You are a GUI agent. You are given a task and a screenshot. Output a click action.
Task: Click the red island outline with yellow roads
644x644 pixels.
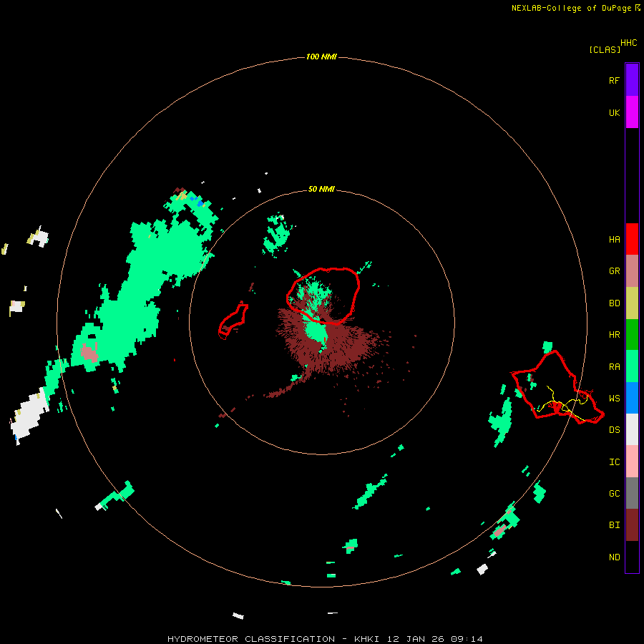(x=557, y=387)
